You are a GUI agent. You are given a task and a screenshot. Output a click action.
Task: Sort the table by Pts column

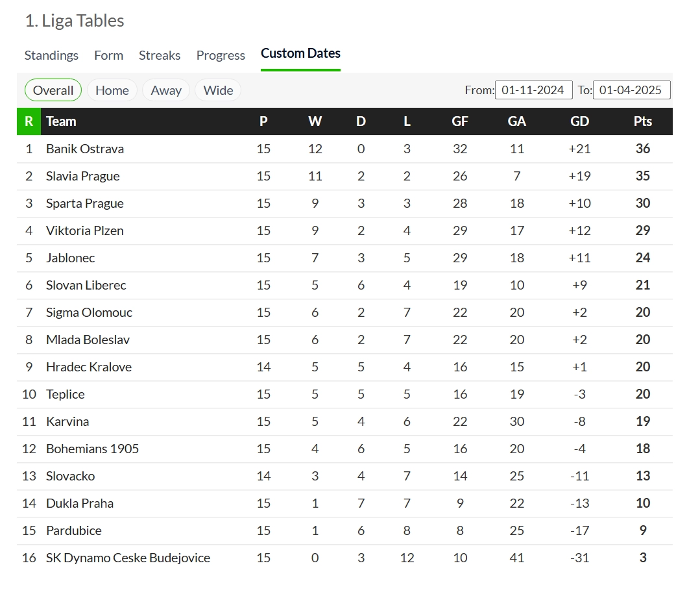643,121
